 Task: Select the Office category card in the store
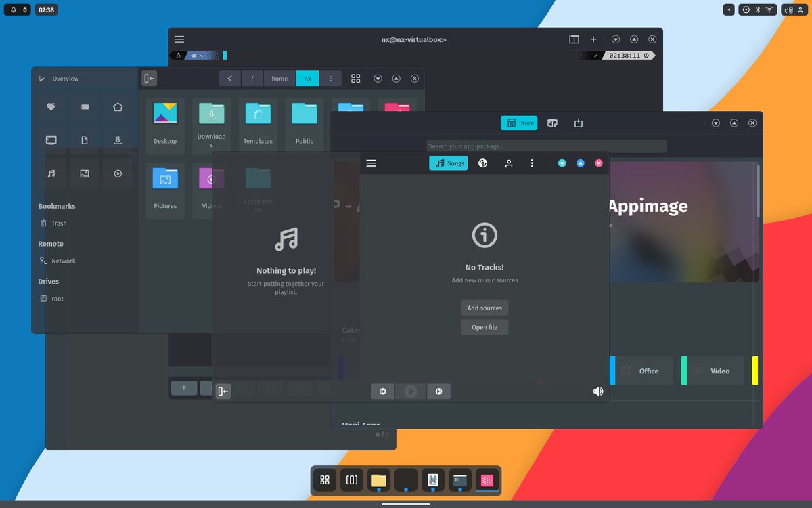point(641,371)
